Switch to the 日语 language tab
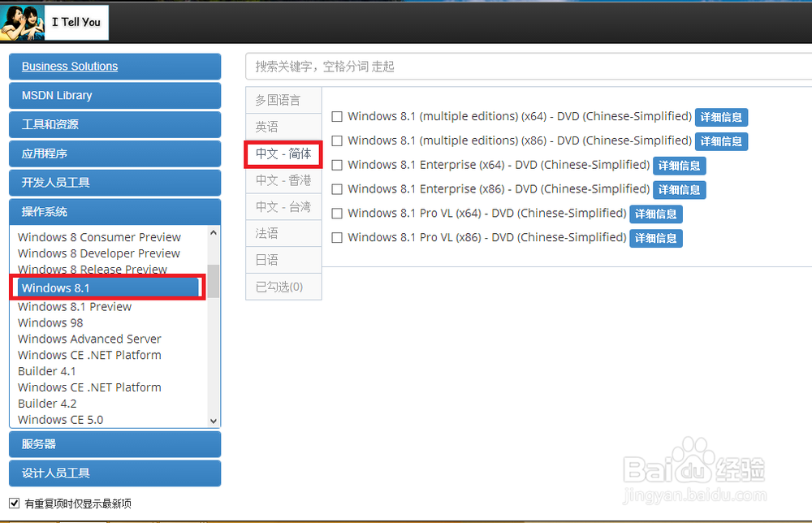Viewport: 812px width, 523px height. click(x=283, y=259)
